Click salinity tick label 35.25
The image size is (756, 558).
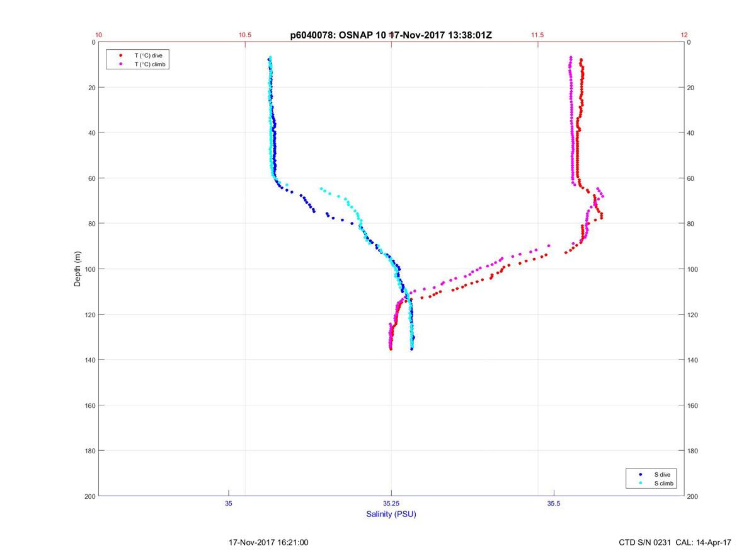(391, 503)
